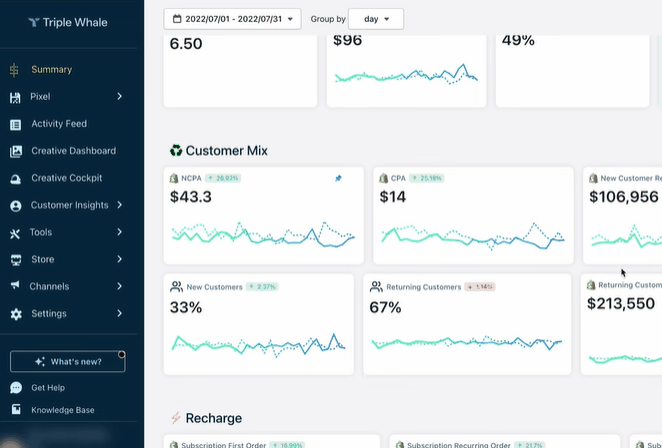The width and height of the screenshot is (662, 448).
Task: Click the What's new? button
Action: (x=67, y=361)
